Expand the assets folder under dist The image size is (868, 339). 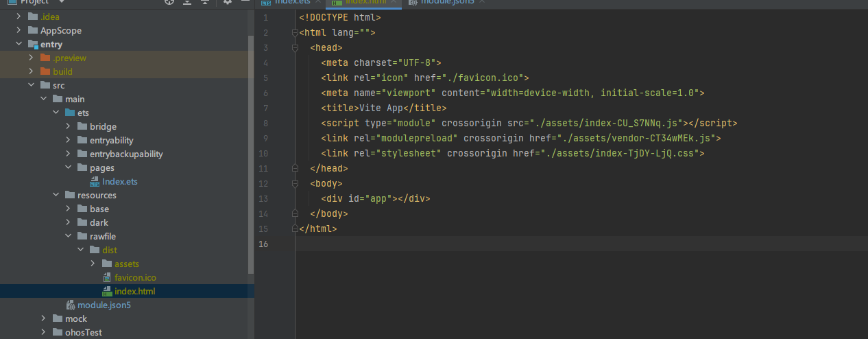[x=94, y=264]
